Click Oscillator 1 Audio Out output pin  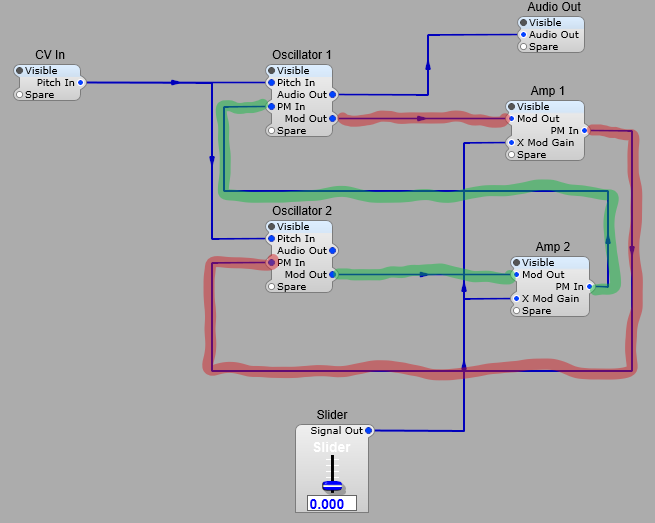tap(332, 95)
